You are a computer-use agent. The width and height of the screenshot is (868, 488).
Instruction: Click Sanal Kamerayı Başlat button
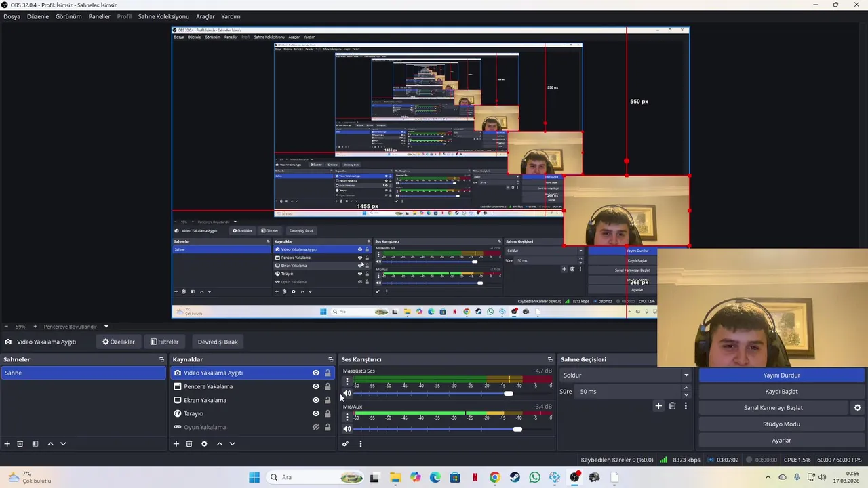(773, 407)
